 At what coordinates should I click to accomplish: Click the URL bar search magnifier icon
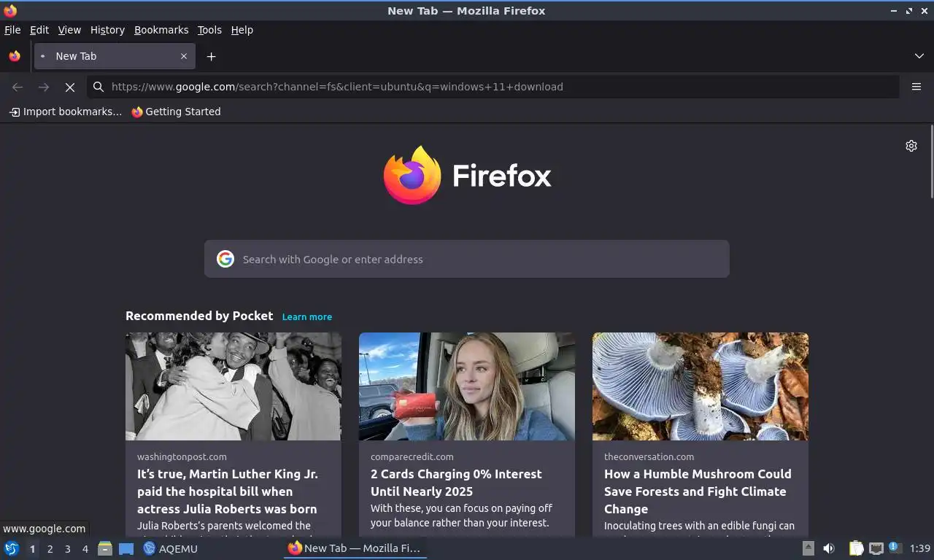tap(99, 87)
